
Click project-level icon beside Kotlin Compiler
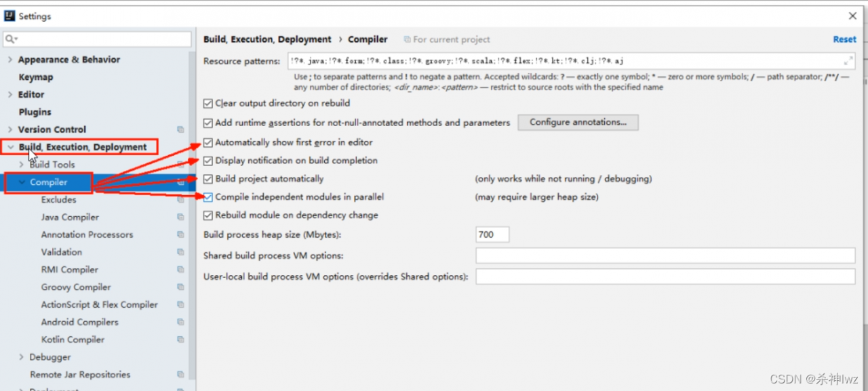180,339
